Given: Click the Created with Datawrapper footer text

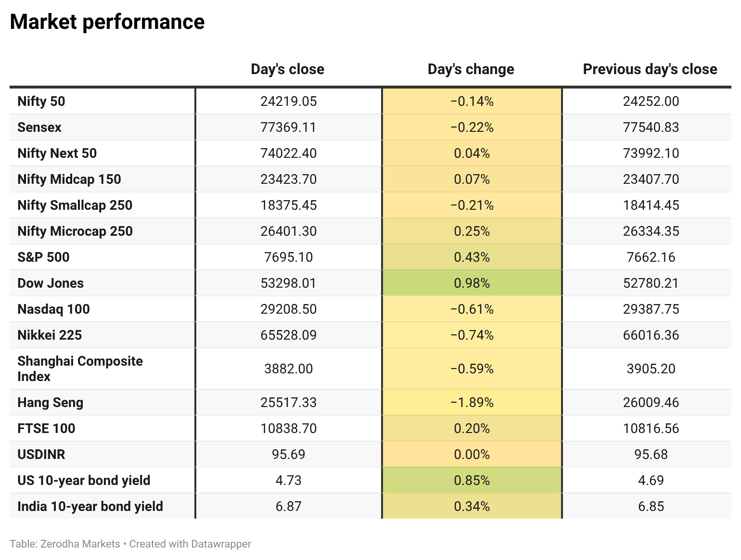Looking at the screenshot, I should (190, 544).
